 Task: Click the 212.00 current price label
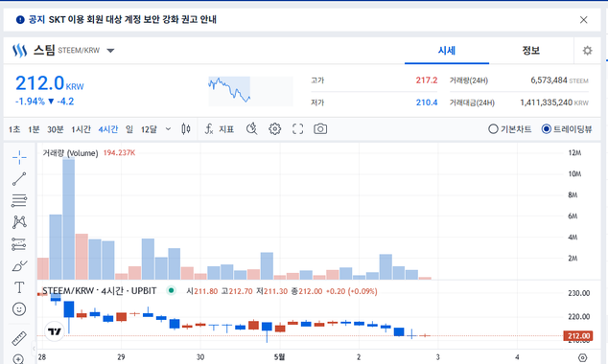tap(578, 335)
